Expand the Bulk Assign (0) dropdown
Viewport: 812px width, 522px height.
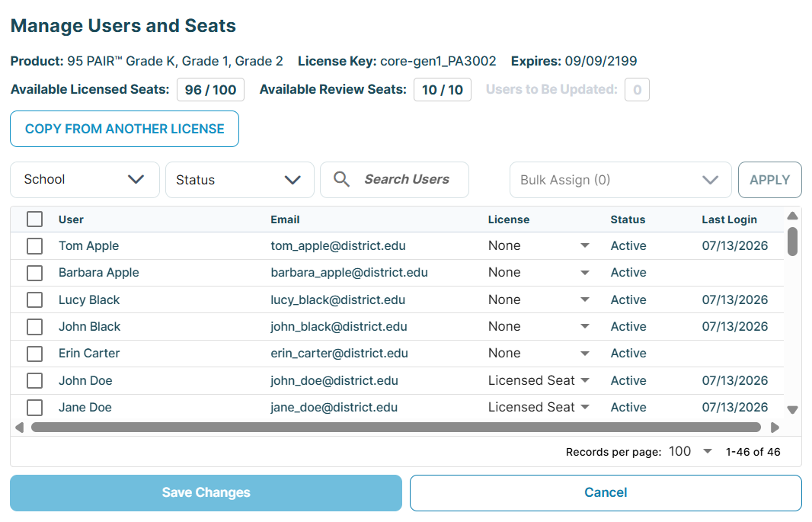[x=620, y=180]
